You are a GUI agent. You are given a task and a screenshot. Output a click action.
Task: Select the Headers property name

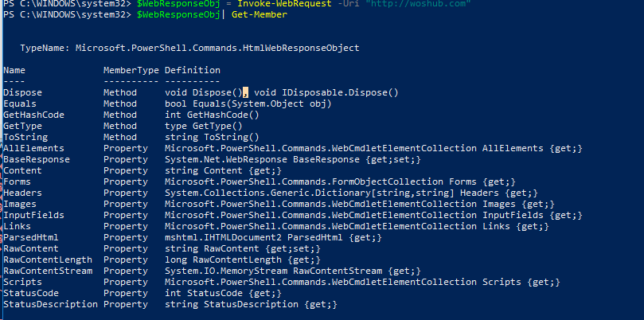pos(22,193)
